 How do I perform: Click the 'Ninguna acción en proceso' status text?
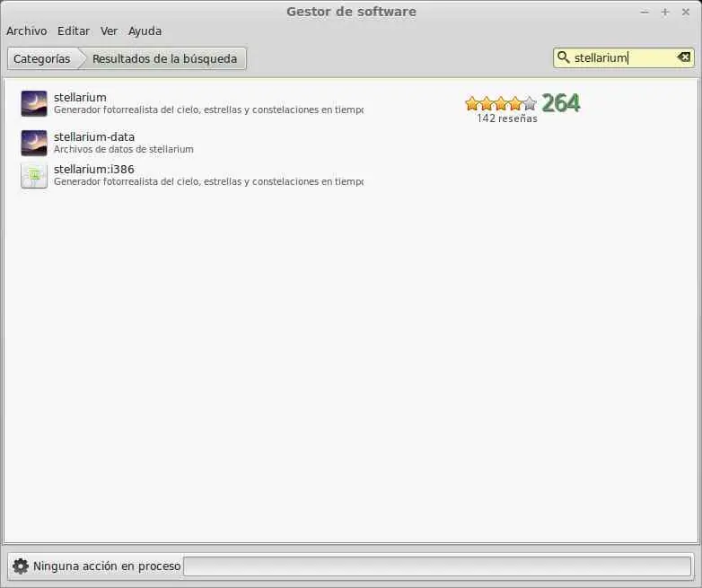tap(107, 566)
